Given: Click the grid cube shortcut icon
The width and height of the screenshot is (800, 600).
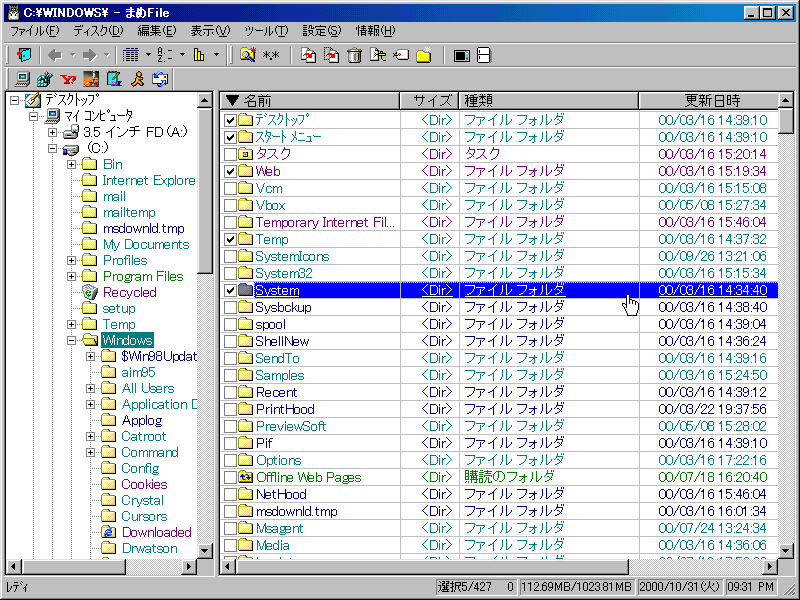Looking at the screenshot, I should point(45,79).
